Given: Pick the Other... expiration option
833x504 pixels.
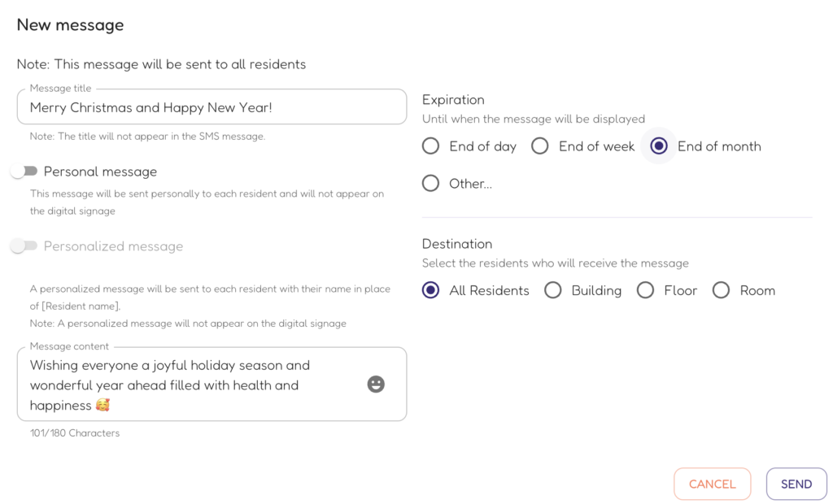Looking at the screenshot, I should (x=431, y=183).
